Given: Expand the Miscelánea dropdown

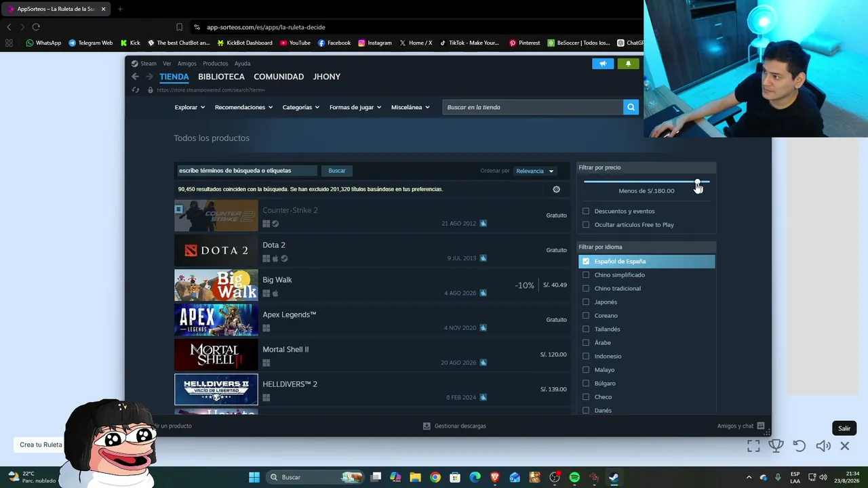Looking at the screenshot, I should [410, 107].
